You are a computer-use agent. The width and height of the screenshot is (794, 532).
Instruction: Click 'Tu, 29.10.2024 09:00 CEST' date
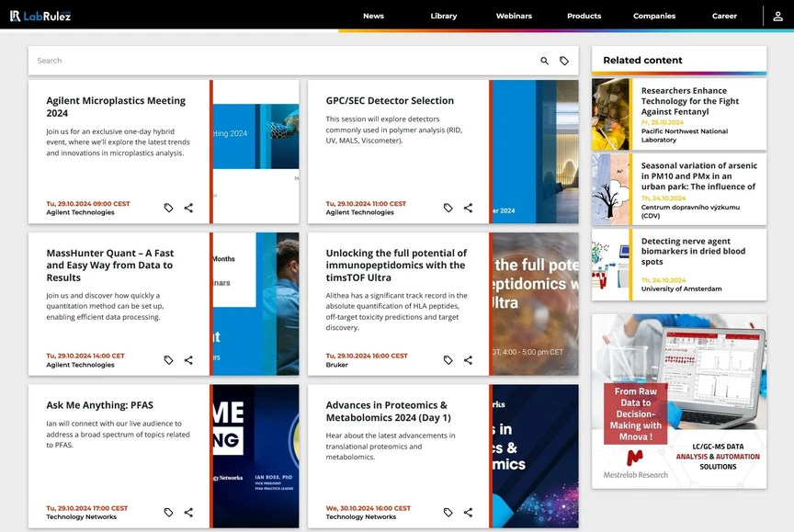click(x=88, y=204)
